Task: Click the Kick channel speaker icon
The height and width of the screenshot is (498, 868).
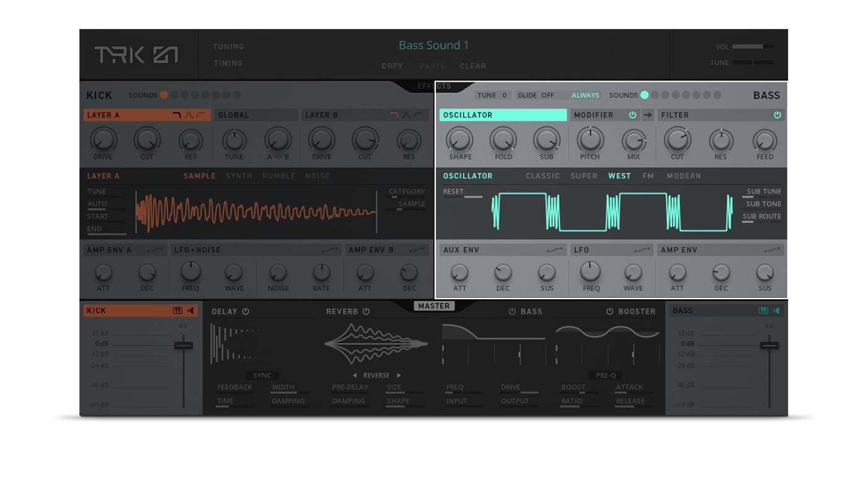Action: 191,311
